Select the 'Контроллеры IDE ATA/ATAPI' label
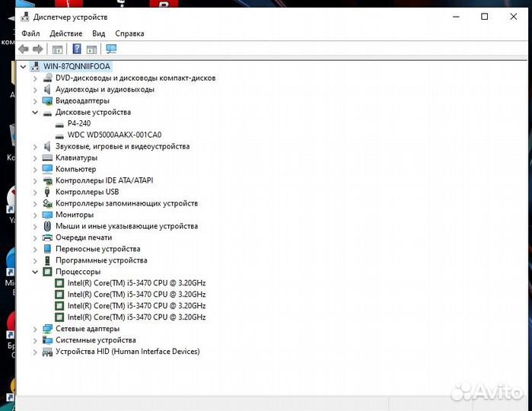This screenshot has width=532, height=411. click(x=104, y=180)
